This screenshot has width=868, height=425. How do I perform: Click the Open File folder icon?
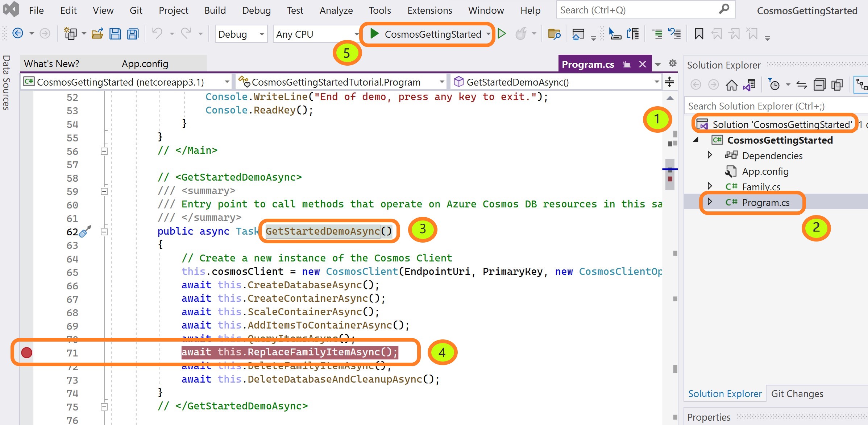pyautogui.click(x=97, y=34)
